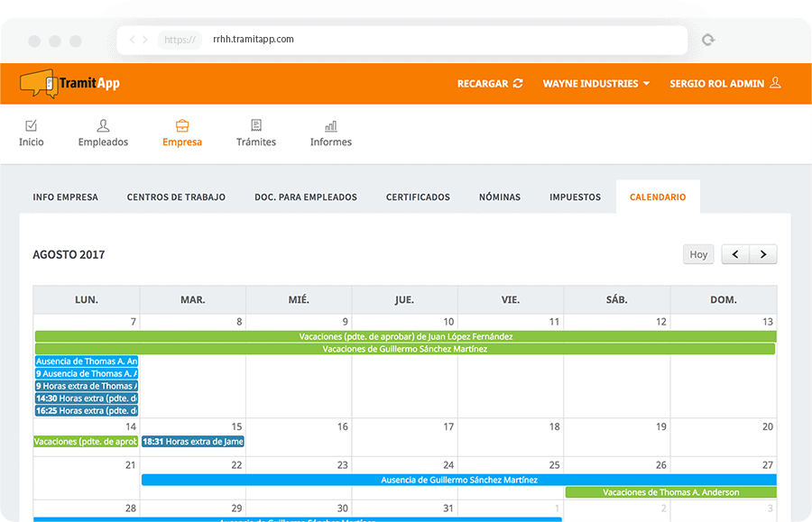The image size is (812, 522).
Task: Select day 19 in calendar
Action: pos(660,426)
